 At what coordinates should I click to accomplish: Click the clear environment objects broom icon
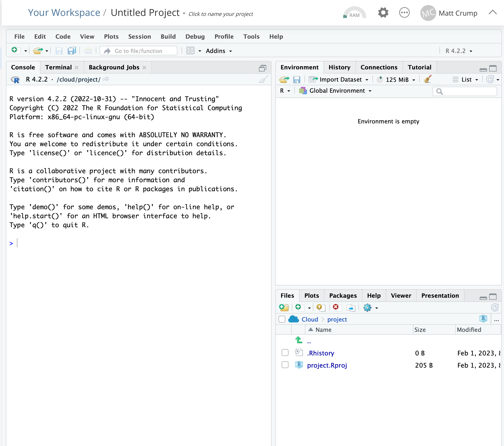(427, 79)
